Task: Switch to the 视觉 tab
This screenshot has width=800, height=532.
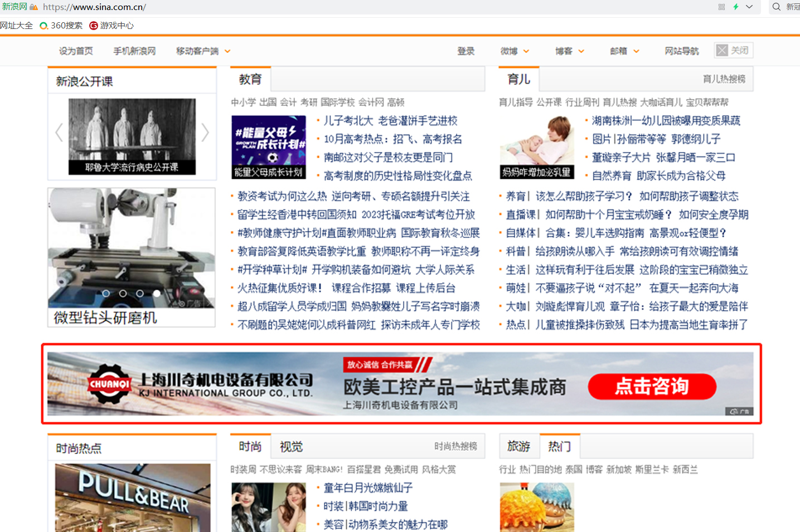Action: [x=291, y=447]
